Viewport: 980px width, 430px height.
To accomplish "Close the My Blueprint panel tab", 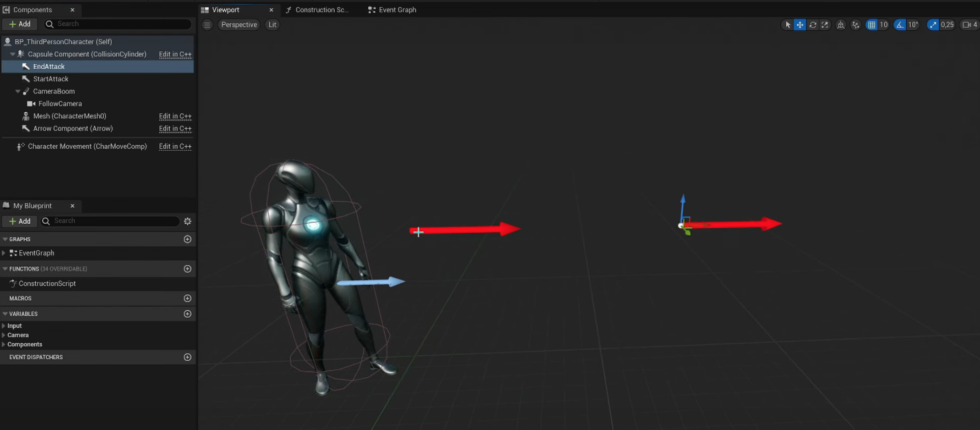I will (72, 206).
